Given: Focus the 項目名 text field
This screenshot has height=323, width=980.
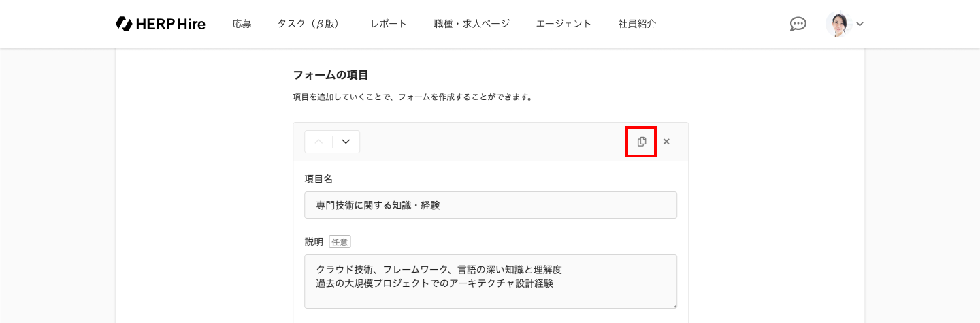Looking at the screenshot, I should (x=490, y=205).
